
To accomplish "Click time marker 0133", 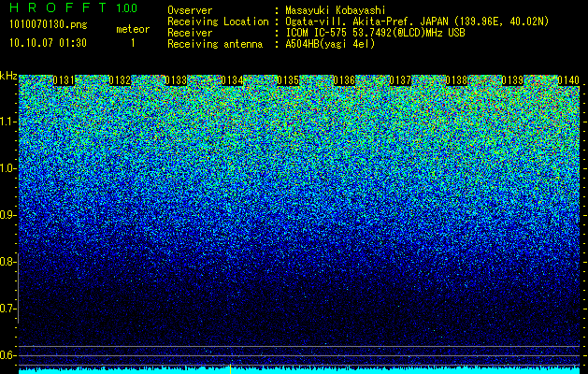I will tap(176, 80).
